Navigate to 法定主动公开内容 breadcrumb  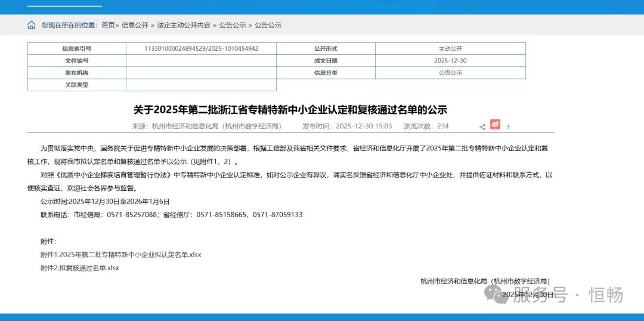(183, 25)
